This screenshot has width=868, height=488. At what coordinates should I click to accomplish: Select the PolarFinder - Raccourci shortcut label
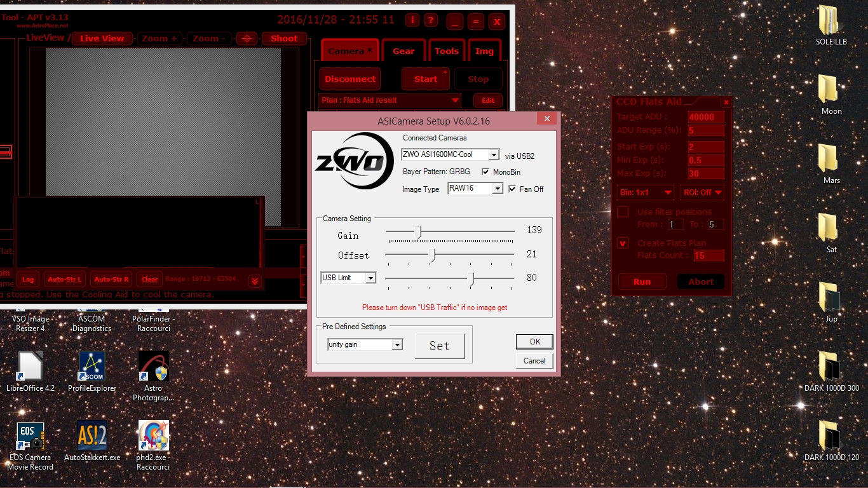click(153, 323)
